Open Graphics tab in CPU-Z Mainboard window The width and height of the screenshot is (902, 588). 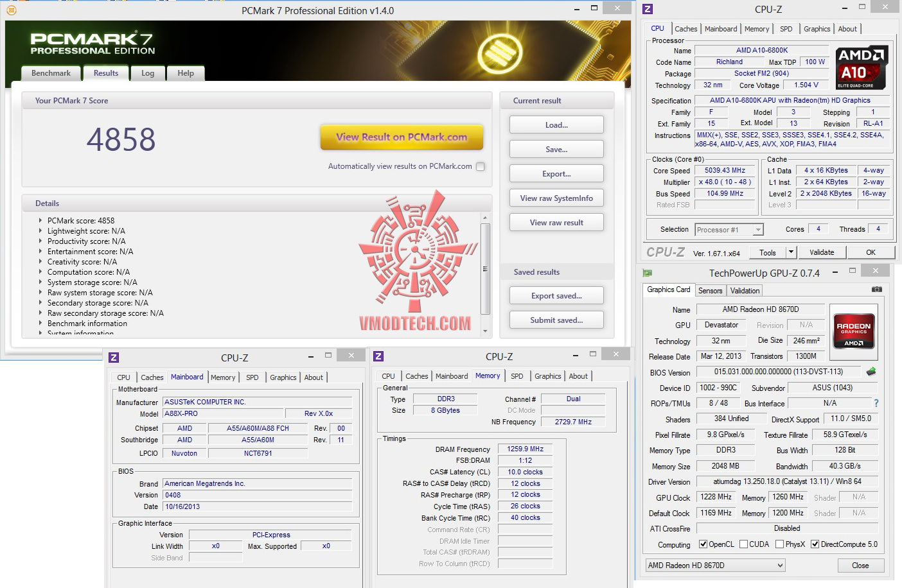[x=283, y=377]
